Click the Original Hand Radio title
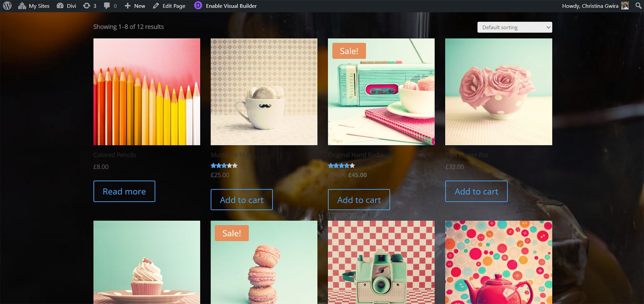This screenshot has width=644, height=304. pos(356,155)
